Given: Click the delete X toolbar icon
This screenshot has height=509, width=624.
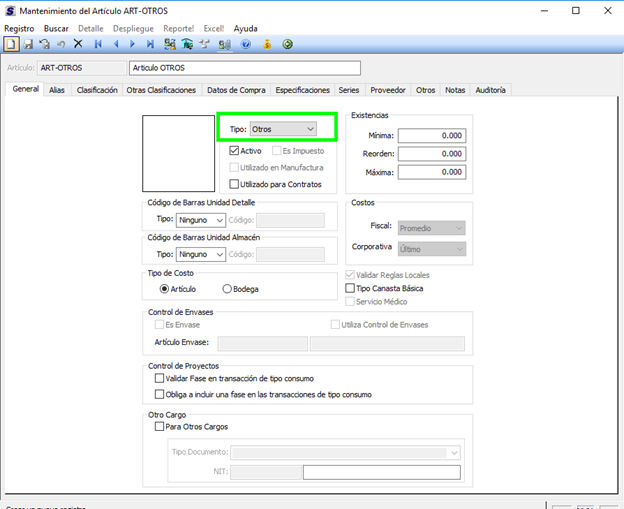Looking at the screenshot, I should 78,44.
